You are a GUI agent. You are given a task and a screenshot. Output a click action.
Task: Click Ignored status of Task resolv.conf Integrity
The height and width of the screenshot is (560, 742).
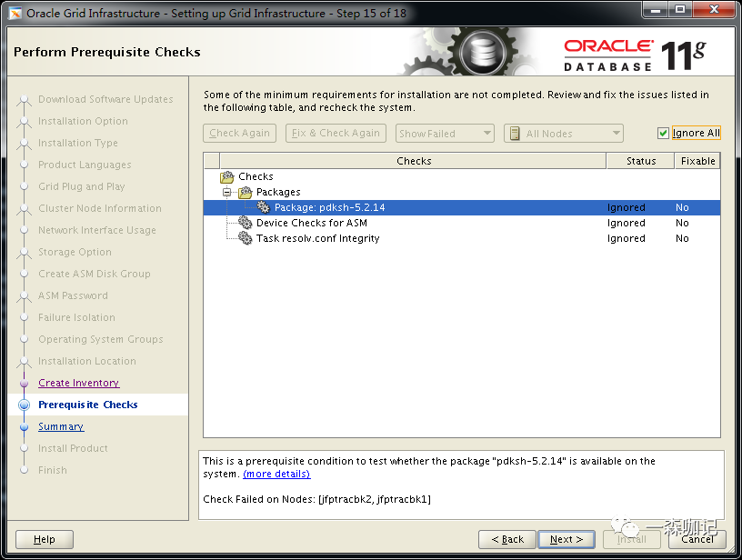[626, 238]
